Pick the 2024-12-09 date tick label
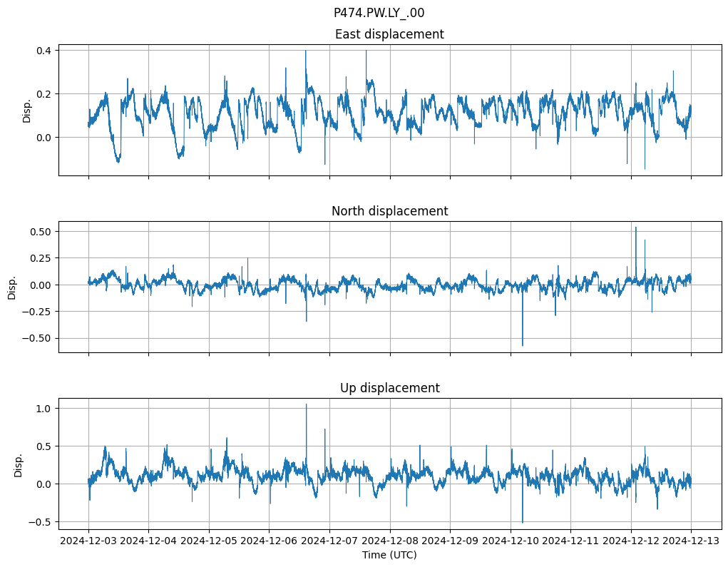Viewport: 728px width, 567px height. (450, 541)
